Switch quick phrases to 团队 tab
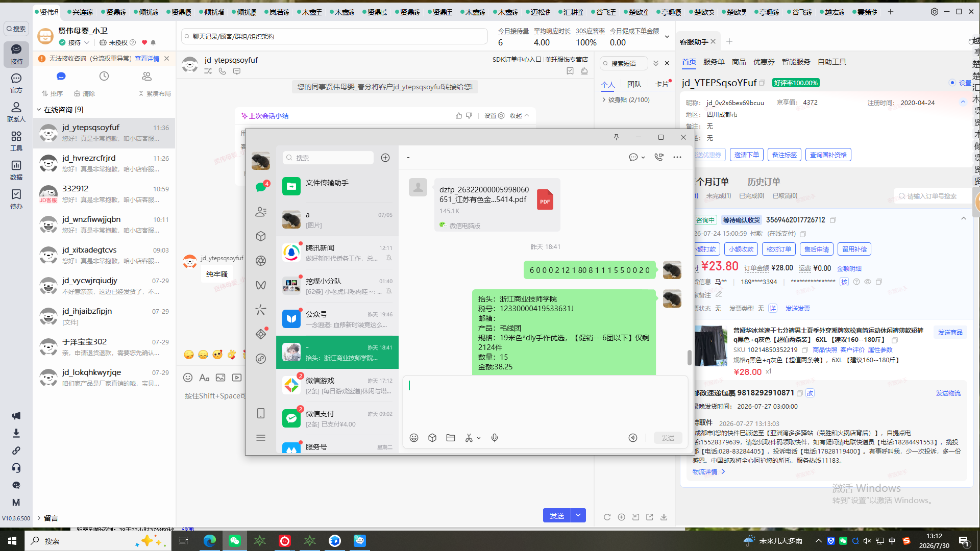 (634, 84)
